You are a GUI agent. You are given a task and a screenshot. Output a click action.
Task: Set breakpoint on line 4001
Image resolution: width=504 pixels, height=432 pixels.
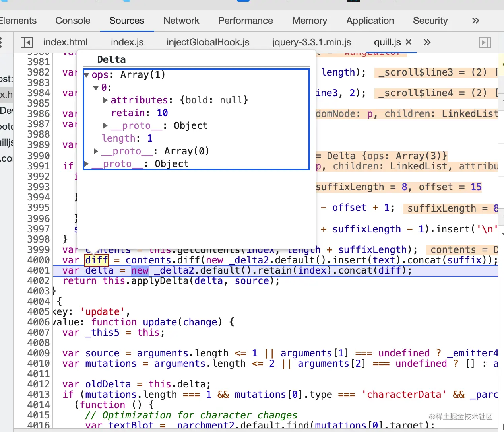(x=39, y=270)
